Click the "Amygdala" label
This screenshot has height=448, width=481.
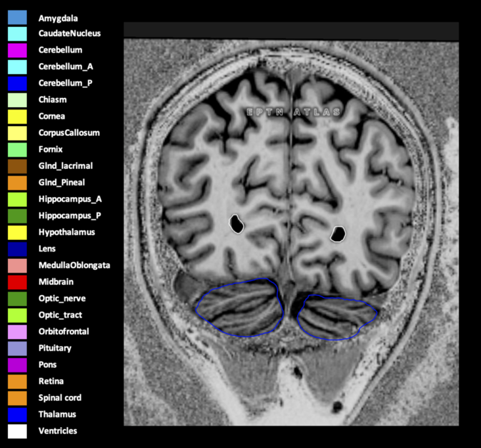[58, 18]
